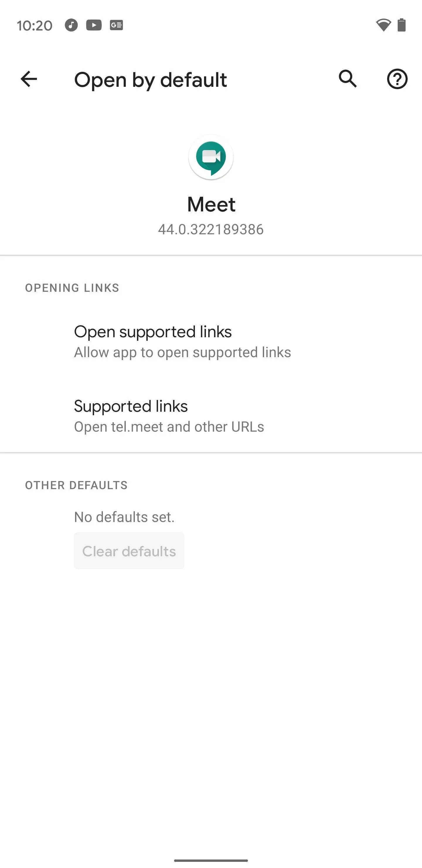Open the help question mark icon

coord(397,79)
